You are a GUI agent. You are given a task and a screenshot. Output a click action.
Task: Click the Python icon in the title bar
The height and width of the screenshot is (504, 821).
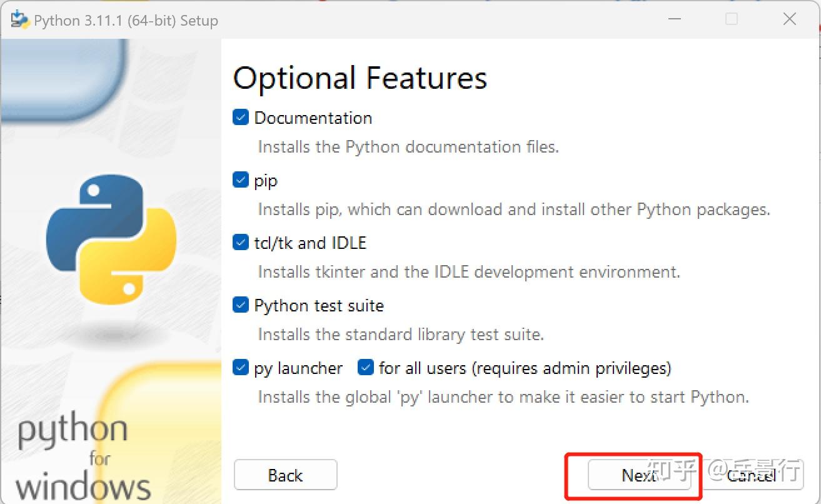click(19, 19)
